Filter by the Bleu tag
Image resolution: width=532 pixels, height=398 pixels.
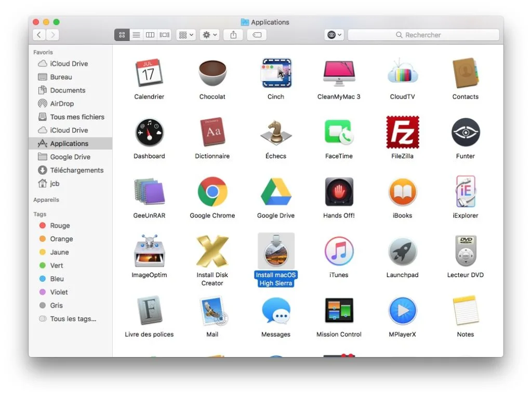click(70, 279)
